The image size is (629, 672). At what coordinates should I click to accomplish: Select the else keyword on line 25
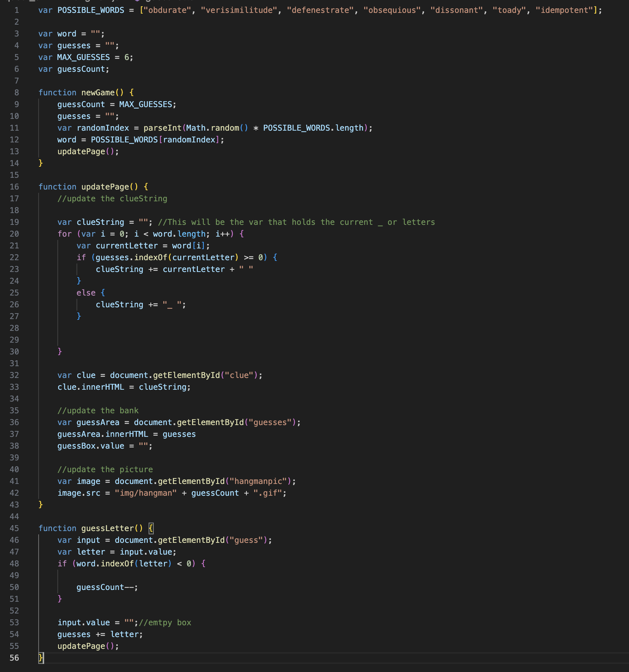point(86,293)
